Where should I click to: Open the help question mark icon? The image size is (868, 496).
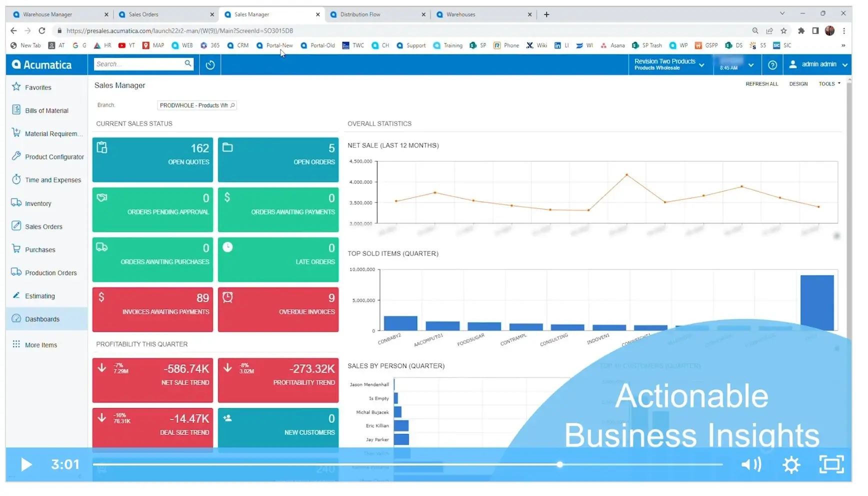tap(772, 64)
